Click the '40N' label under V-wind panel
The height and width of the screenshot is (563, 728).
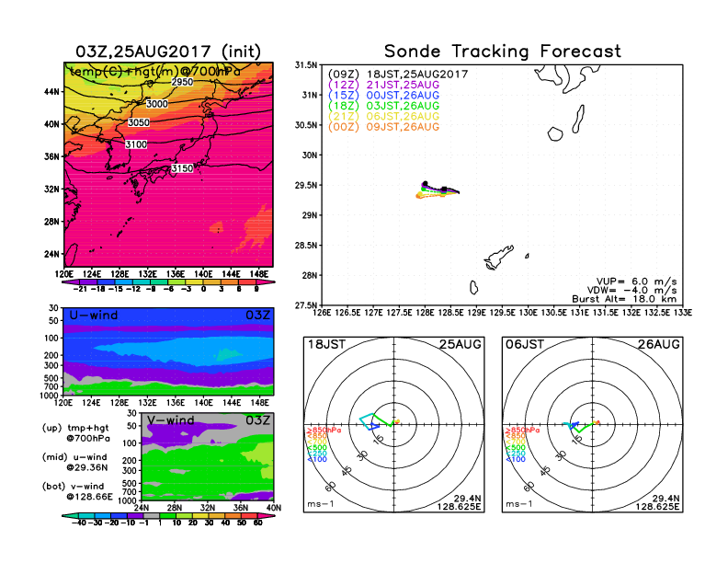(274, 507)
